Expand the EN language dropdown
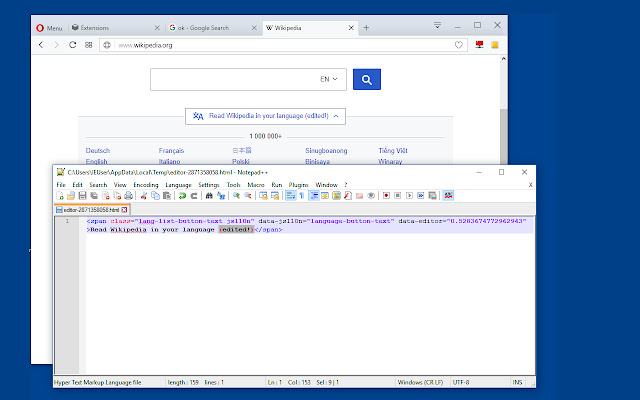 [328, 79]
